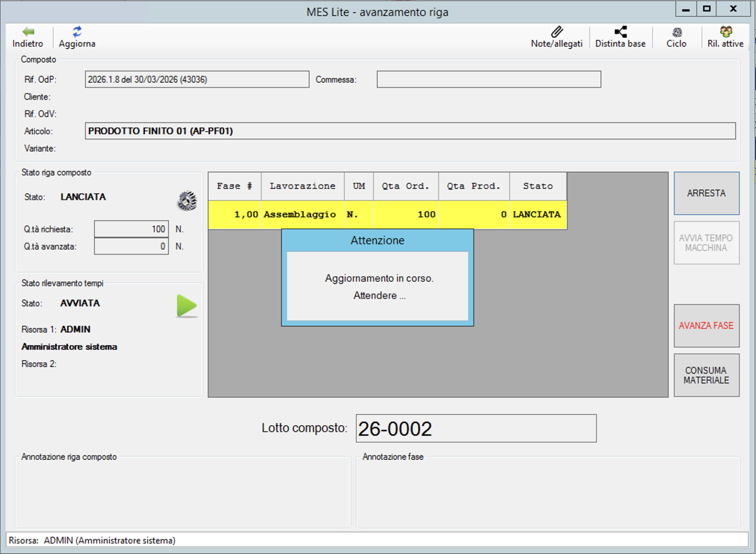Open the Ciclo gear icon
756x554 pixels.
pos(677,32)
